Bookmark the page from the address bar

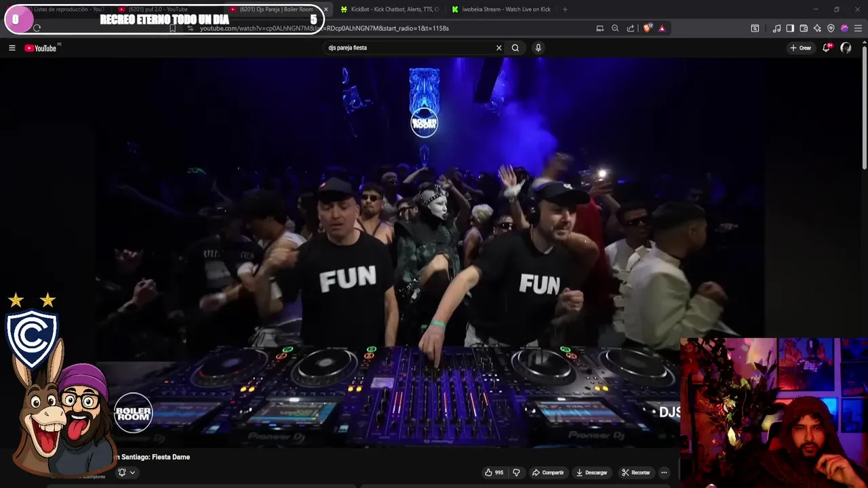pyautogui.click(x=172, y=28)
